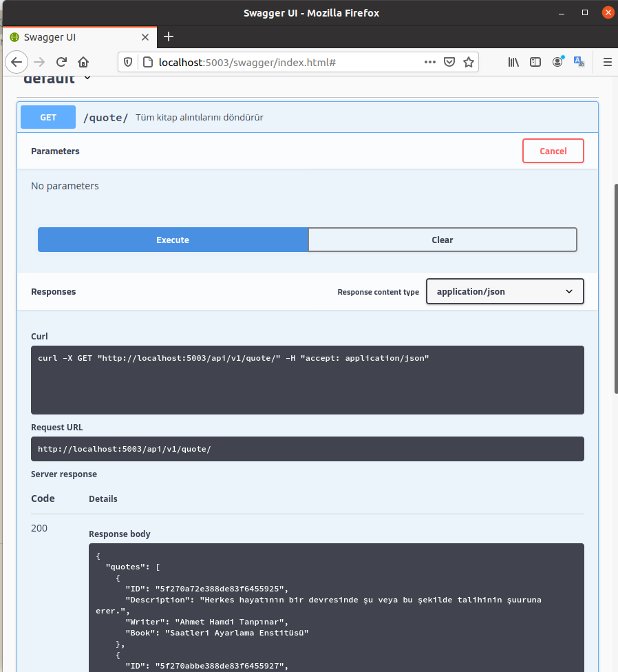The image size is (618, 672).
Task: Click the page vertical scrollbar thumb
Action: [615, 289]
